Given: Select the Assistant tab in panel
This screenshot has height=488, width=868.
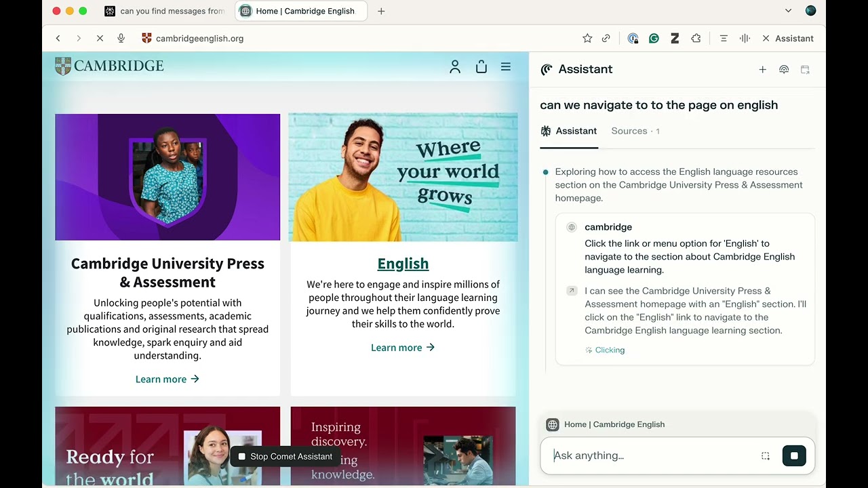Looking at the screenshot, I should [569, 131].
